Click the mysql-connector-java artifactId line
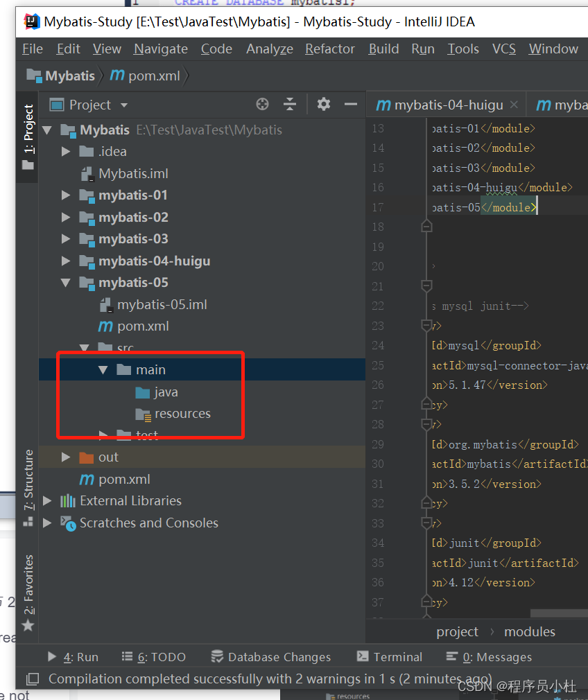The width and height of the screenshot is (588, 700). [510, 366]
